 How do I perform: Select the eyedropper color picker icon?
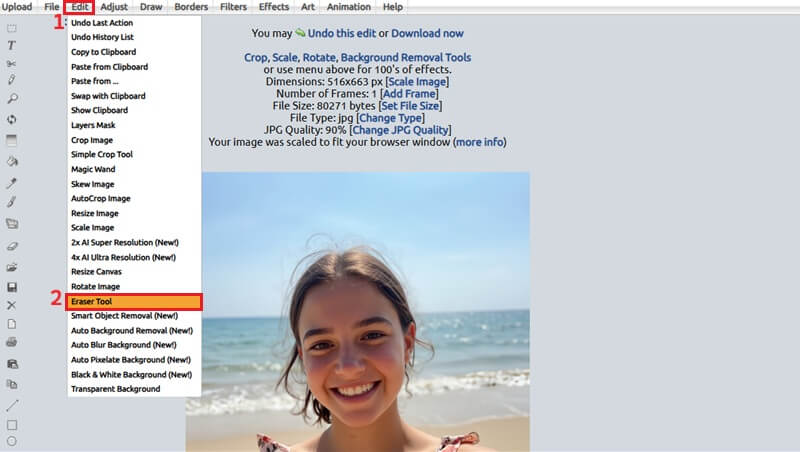point(12,183)
